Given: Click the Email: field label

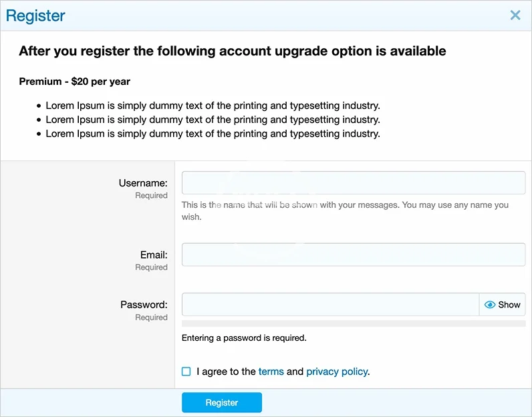Looking at the screenshot, I should (154, 255).
